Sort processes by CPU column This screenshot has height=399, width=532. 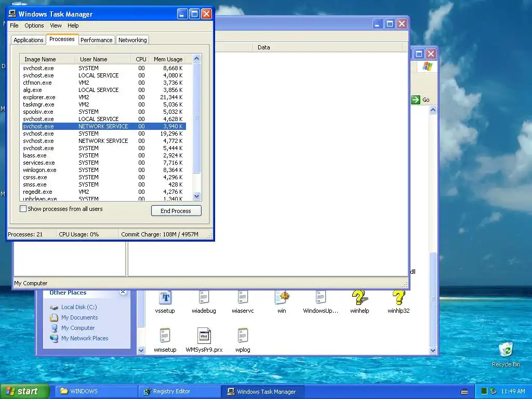[x=140, y=59]
